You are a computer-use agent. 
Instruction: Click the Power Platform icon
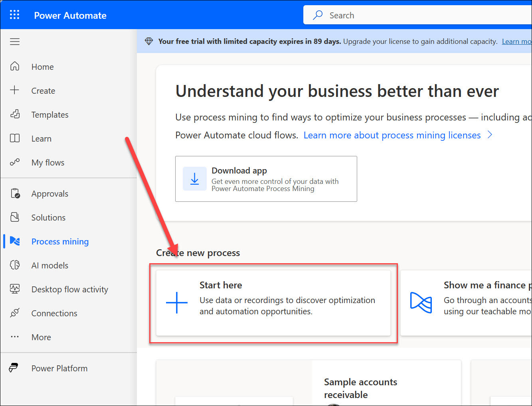14,368
